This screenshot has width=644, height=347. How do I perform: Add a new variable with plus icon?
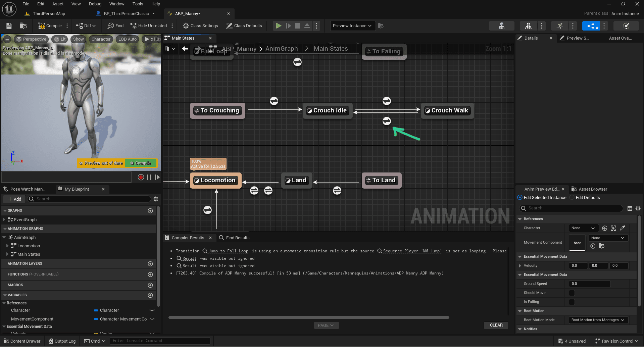[150, 295]
